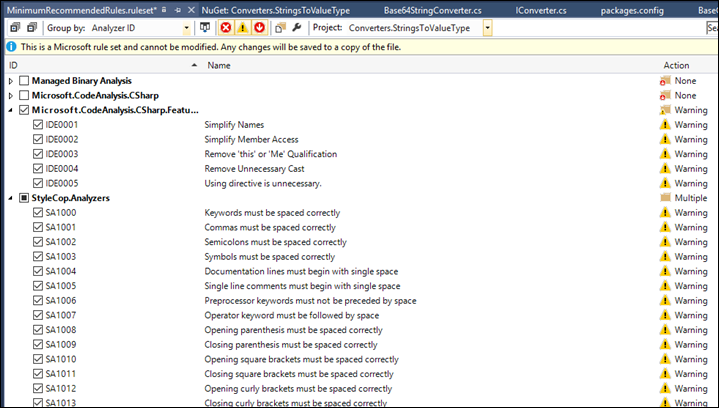Click the None action icon for Microsoft.CodeAnalysis.CSharp

pos(665,96)
